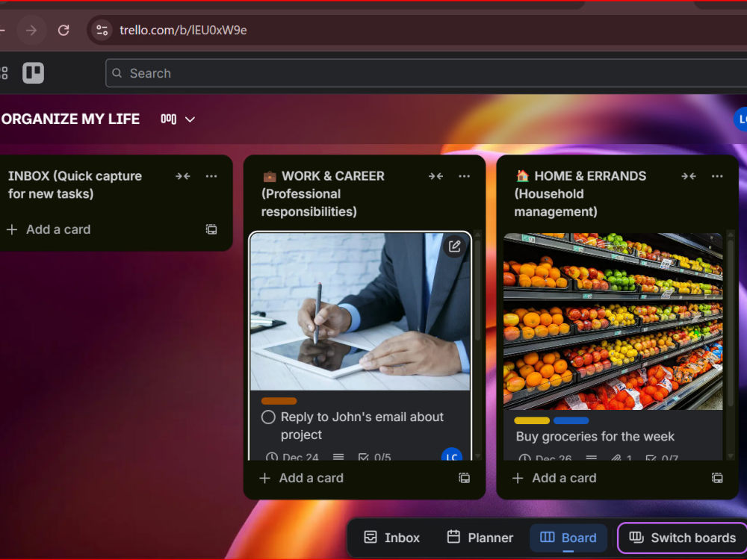Click the HOME & ERRANDS list title
The height and width of the screenshot is (560, 747).
[580, 194]
